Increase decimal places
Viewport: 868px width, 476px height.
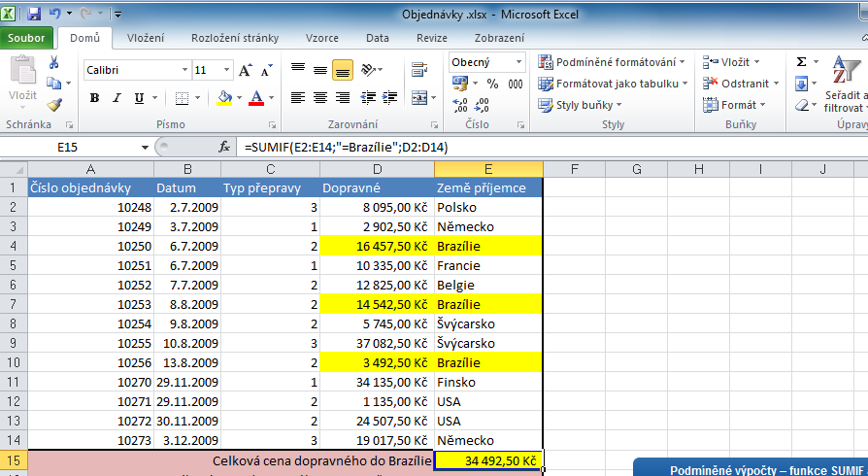460,105
